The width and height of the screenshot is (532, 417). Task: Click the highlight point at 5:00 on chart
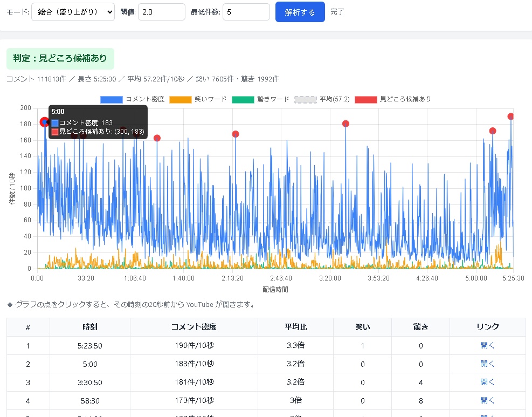44,122
